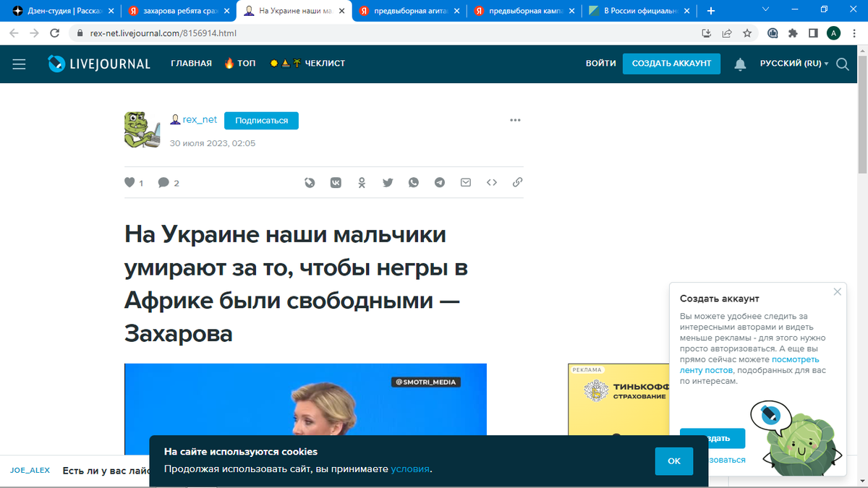Copy post link with chain icon
The width and height of the screenshot is (868, 488).
[x=517, y=183]
